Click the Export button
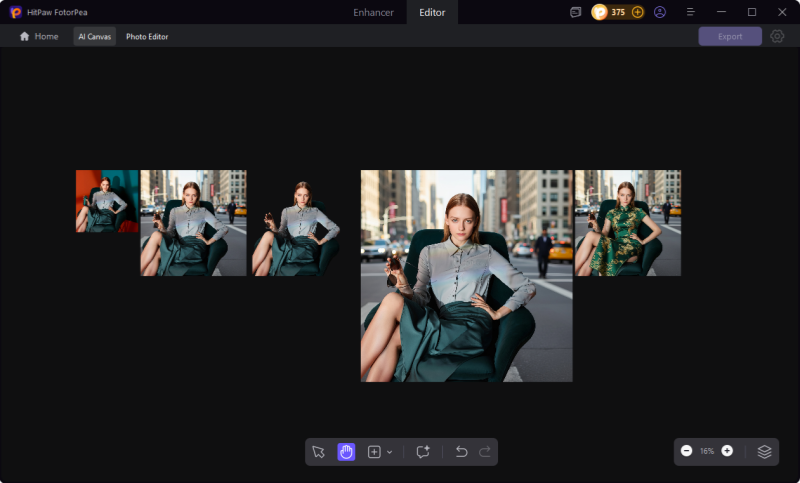This screenshot has width=800, height=483. coord(730,36)
